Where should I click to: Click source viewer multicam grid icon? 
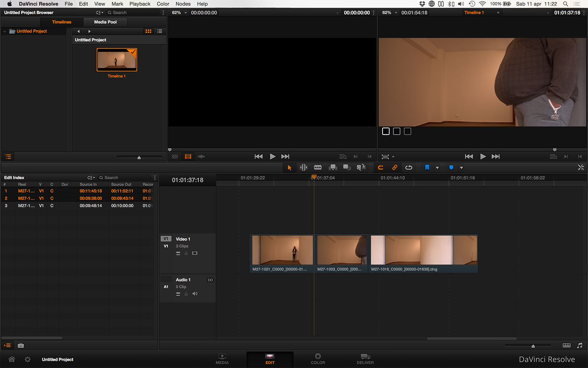click(x=175, y=157)
